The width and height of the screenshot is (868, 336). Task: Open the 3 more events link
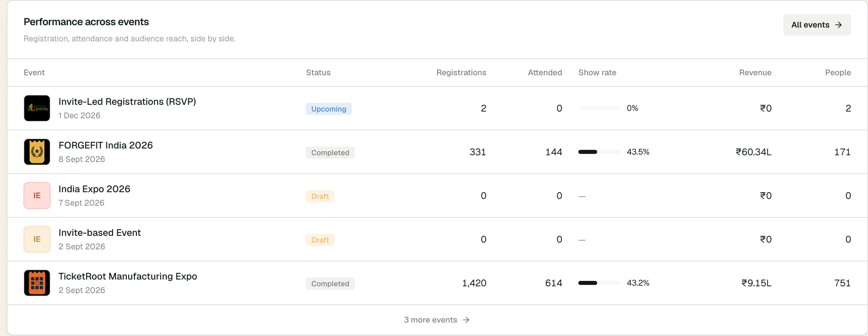pyautogui.click(x=437, y=320)
